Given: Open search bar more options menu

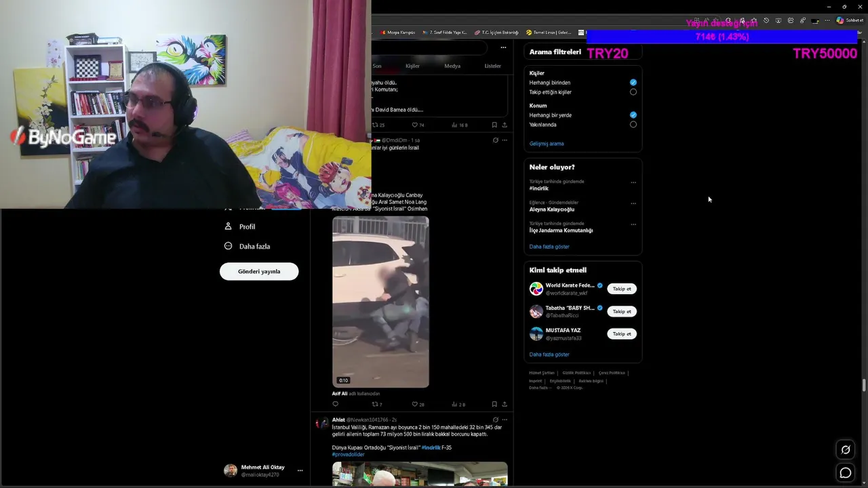Looking at the screenshot, I should coord(503,47).
